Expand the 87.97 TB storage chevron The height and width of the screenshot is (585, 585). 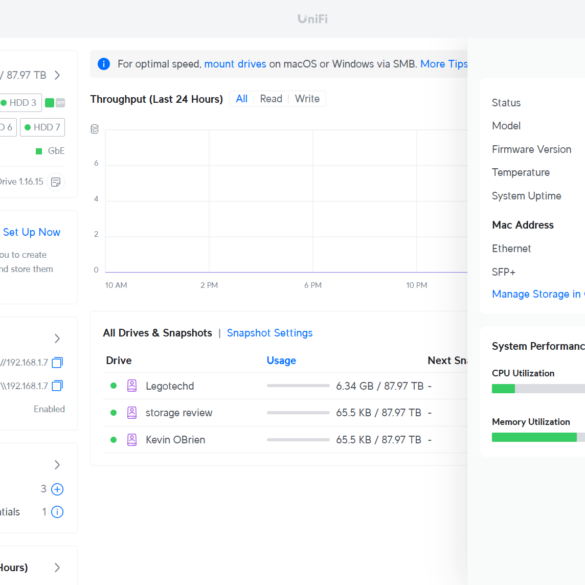[57, 75]
